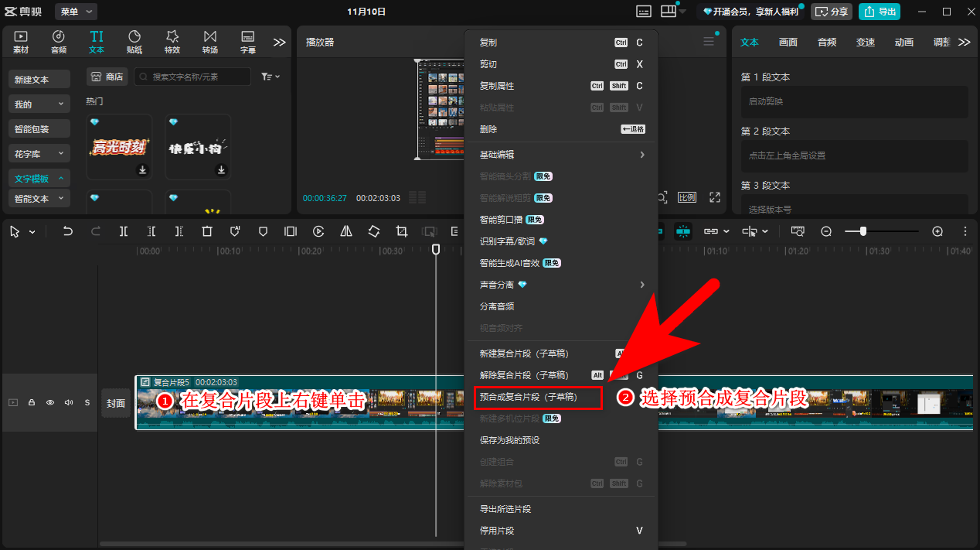Viewport: 980px width, 550px height.
Task: Mute the track with speaker icon
Action: click(69, 402)
